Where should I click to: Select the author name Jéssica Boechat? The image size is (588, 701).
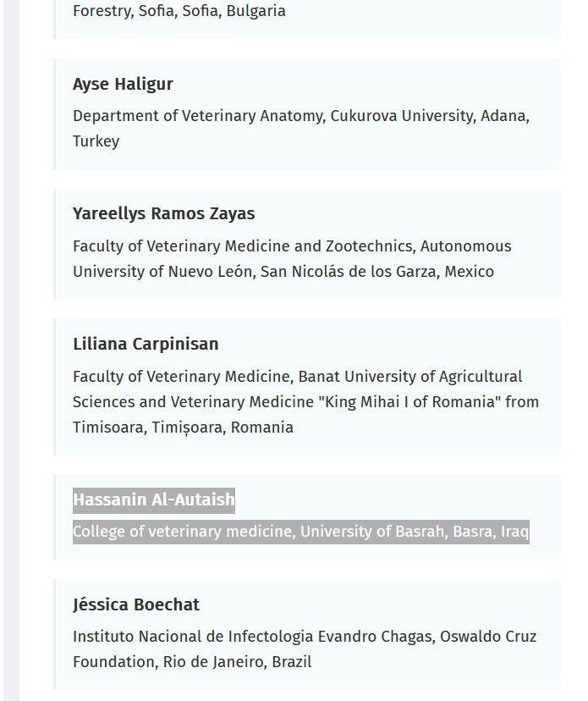[136, 604]
